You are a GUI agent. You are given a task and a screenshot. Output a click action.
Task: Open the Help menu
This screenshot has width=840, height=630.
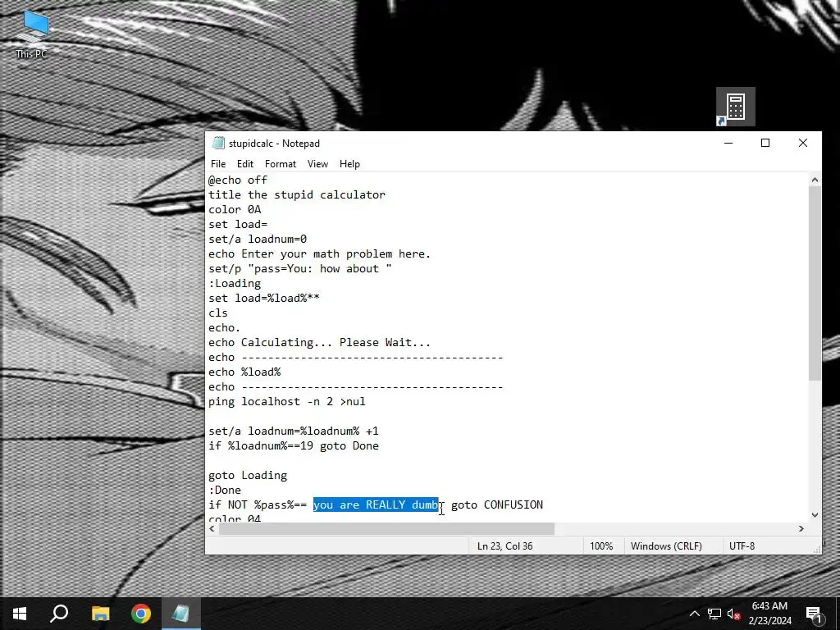[349, 164]
